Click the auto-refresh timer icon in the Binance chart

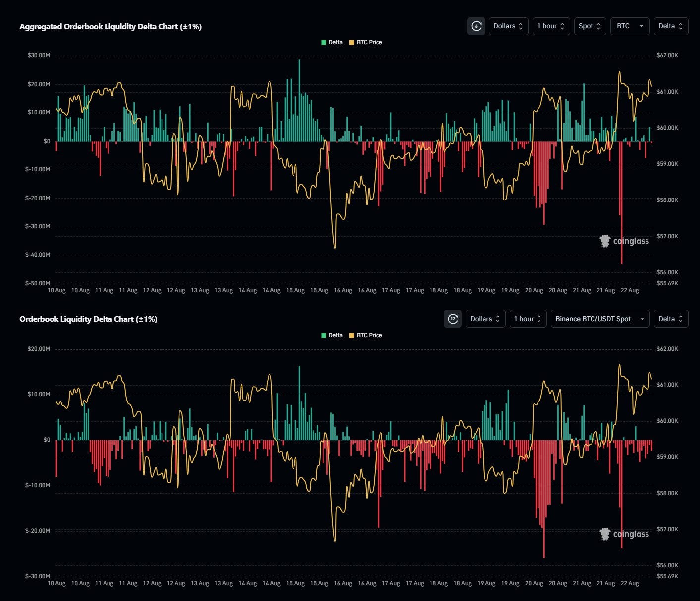453,319
